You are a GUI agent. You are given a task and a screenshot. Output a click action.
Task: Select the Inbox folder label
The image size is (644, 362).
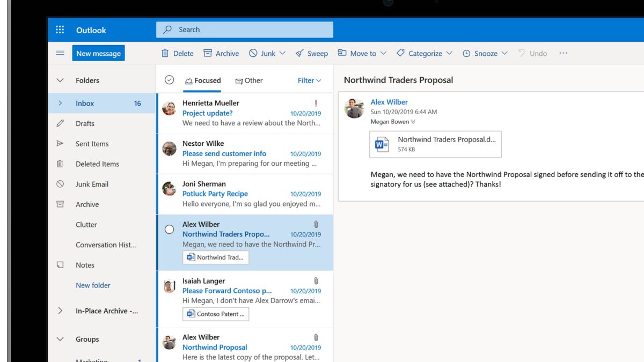point(85,104)
